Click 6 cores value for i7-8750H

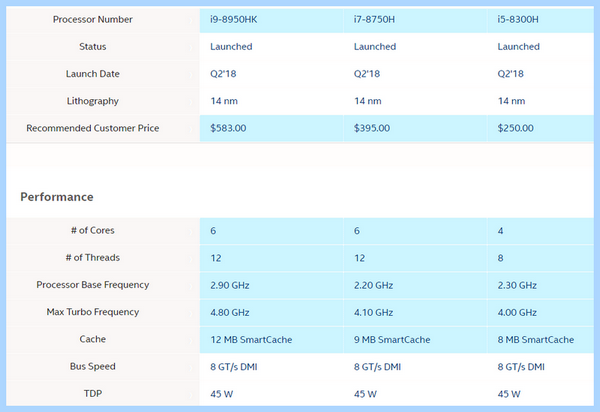(x=357, y=231)
